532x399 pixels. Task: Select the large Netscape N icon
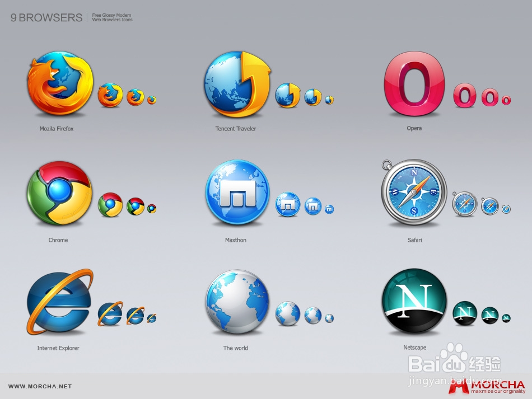coord(414,302)
